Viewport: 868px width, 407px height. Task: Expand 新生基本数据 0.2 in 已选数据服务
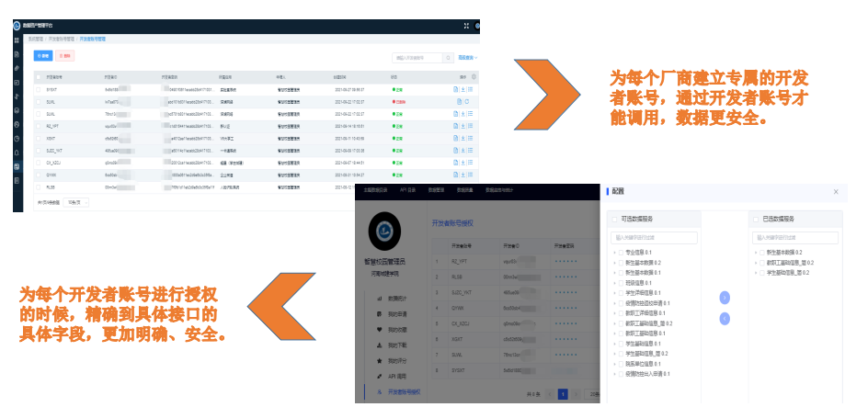click(756, 252)
